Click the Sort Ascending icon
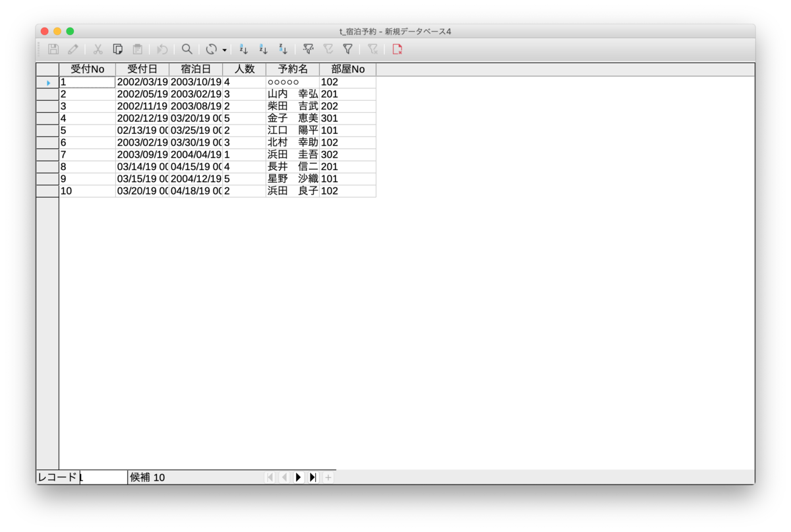 (x=263, y=49)
